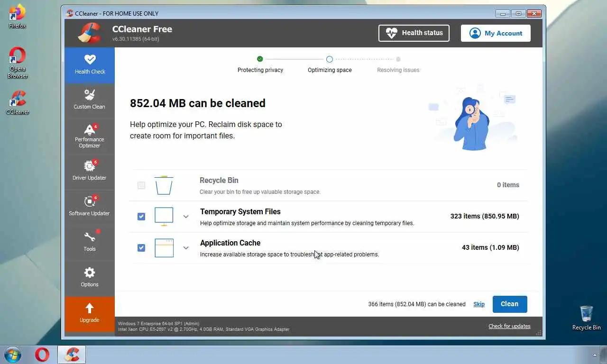Open My Account
This screenshot has height=364, width=607.
(496, 33)
